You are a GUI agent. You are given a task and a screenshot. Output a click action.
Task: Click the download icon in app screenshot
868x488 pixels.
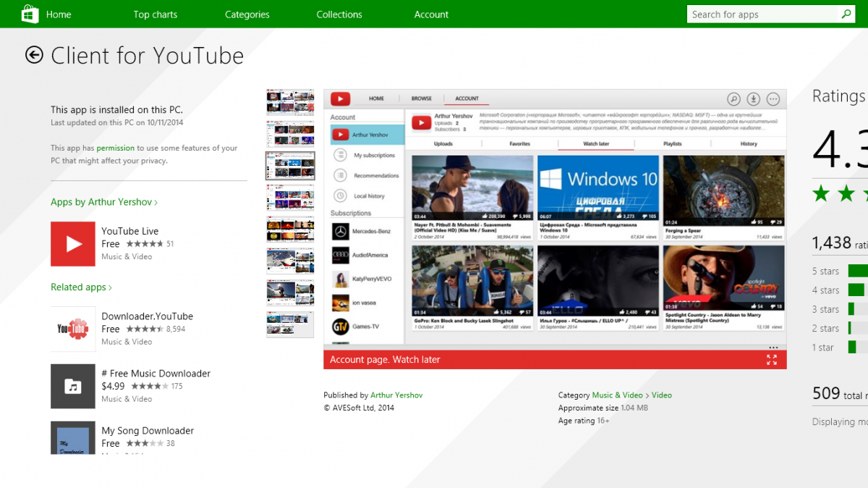[753, 99]
